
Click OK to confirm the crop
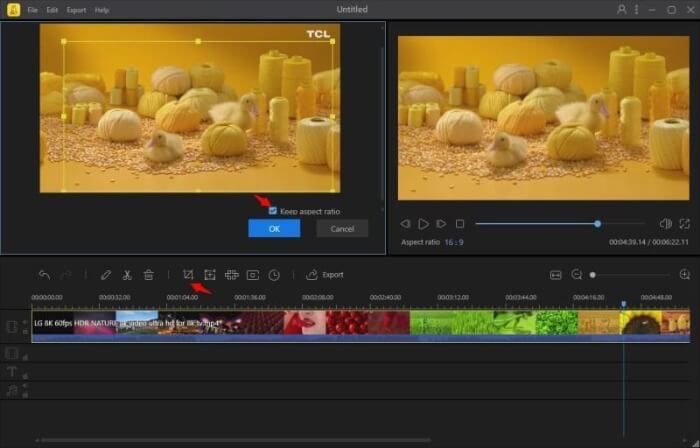(x=274, y=229)
